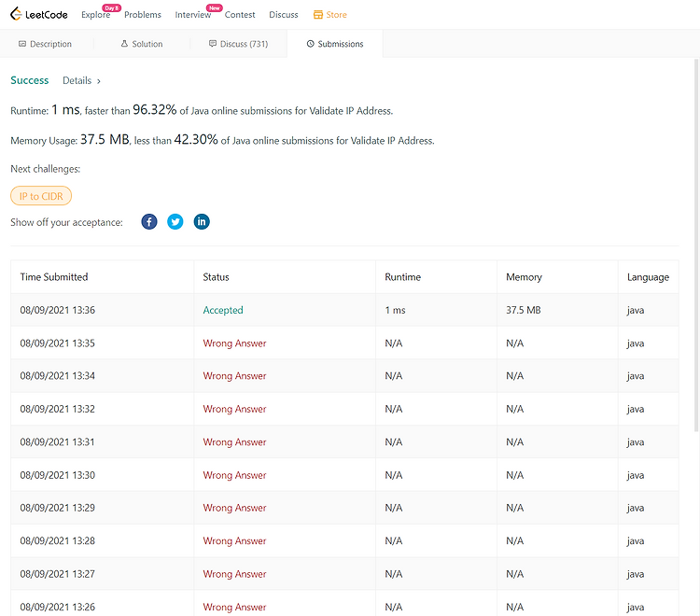Expand the Details chevron arrow
Image resolution: width=700 pixels, height=616 pixels.
[x=99, y=81]
